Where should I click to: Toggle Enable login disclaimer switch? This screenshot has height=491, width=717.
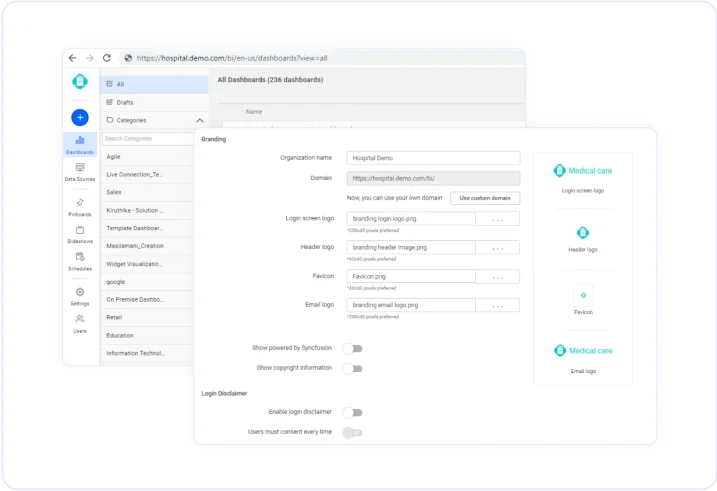pos(353,413)
